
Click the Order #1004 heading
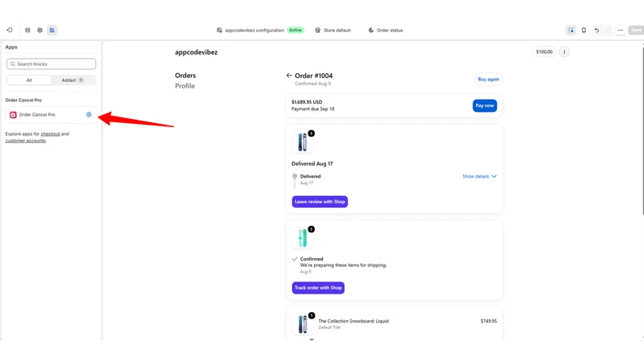(x=314, y=76)
